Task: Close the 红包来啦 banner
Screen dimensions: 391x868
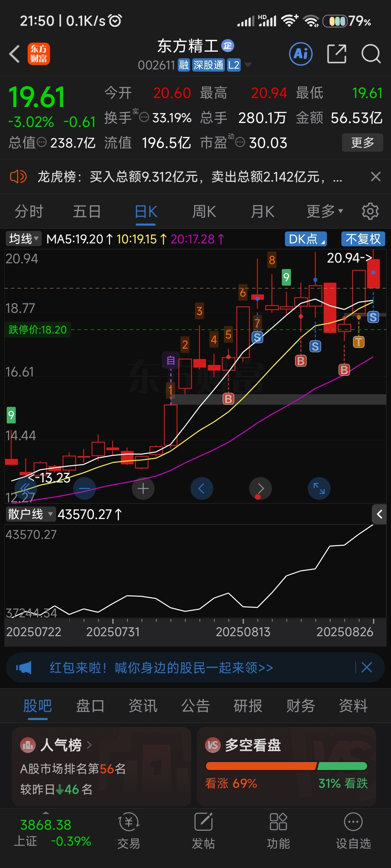Action: tap(367, 667)
